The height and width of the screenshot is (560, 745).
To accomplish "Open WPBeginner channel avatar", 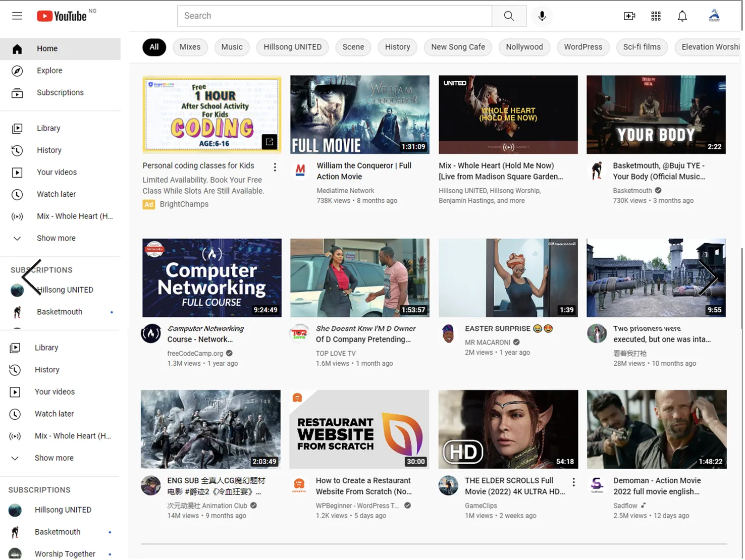I will tap(299, 486).
